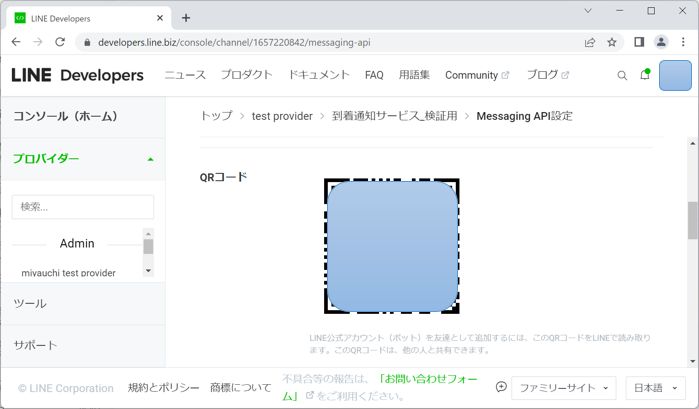The height and width of the screenshot is (409, 699).
Task: Open the notifications bell
Action: 645,74
